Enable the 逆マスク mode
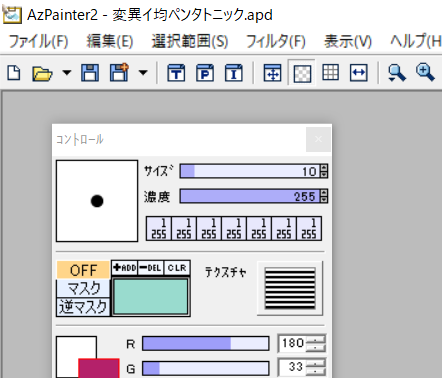442x378 pixels. point(83,307)
